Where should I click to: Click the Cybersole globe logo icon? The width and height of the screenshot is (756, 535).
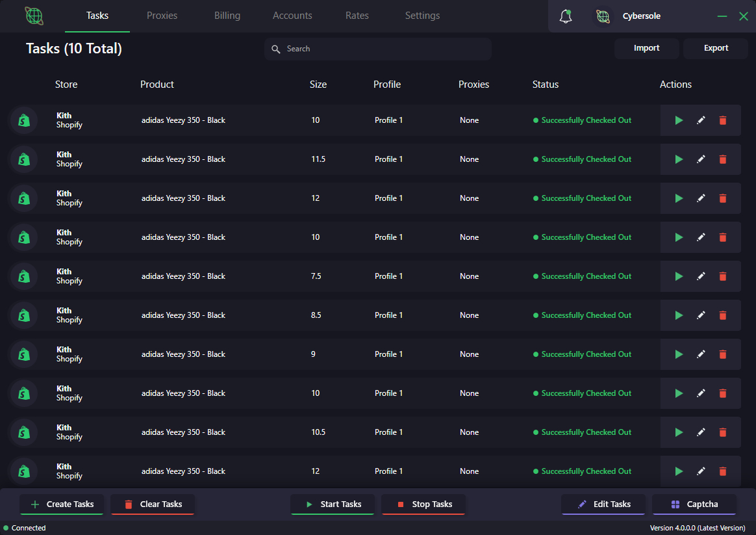(603, 16)
